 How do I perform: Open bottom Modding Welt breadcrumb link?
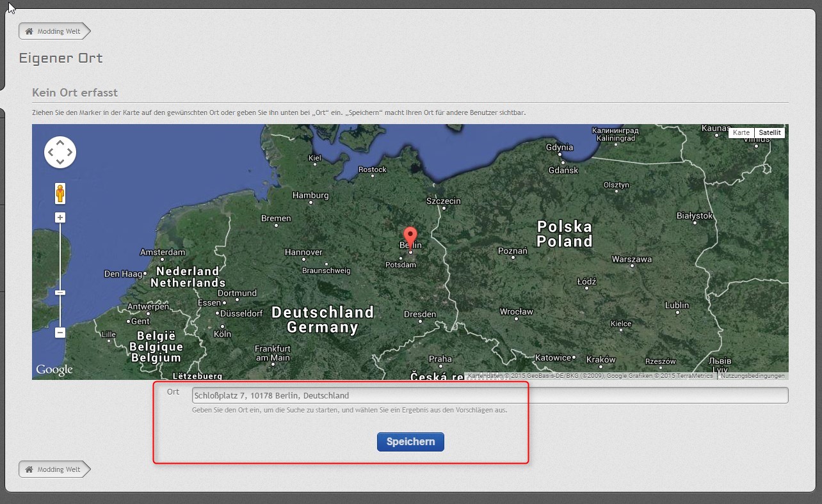coord(59,469)
